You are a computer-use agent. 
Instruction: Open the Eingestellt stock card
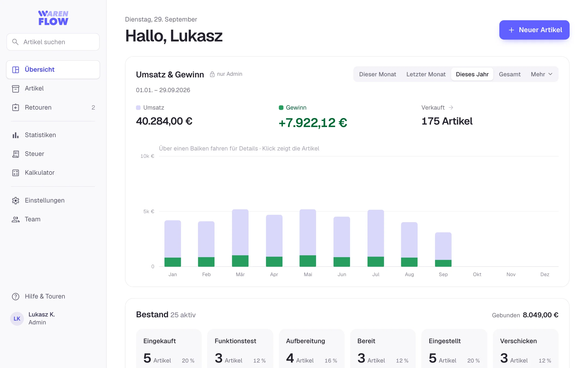(454, 349)
